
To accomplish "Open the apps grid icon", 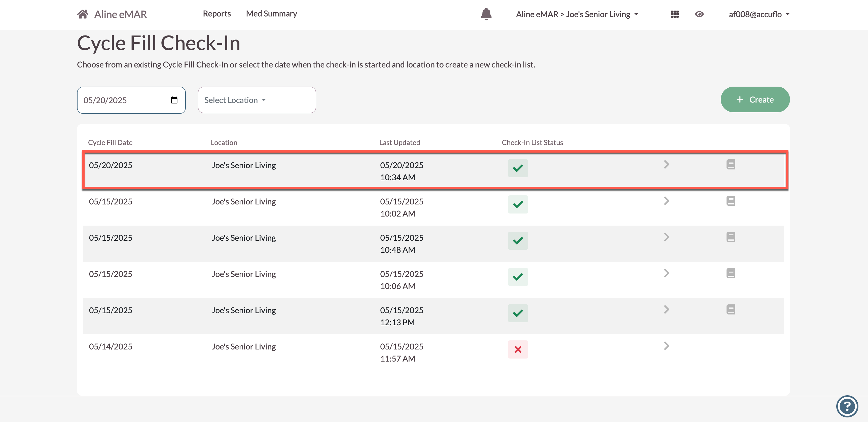I will (674, 14).
